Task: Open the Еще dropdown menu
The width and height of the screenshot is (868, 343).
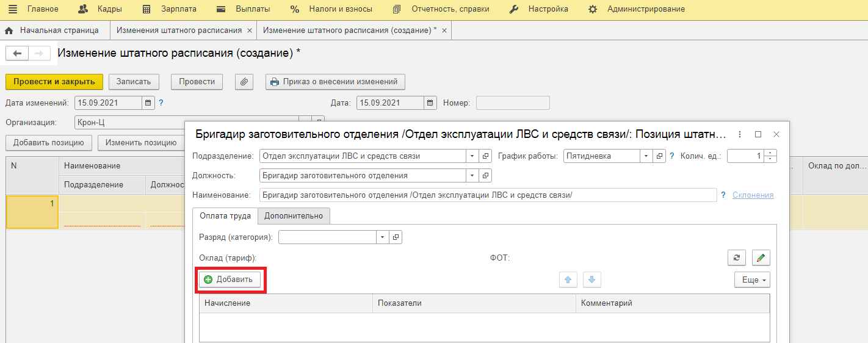Action: (751, 280)
